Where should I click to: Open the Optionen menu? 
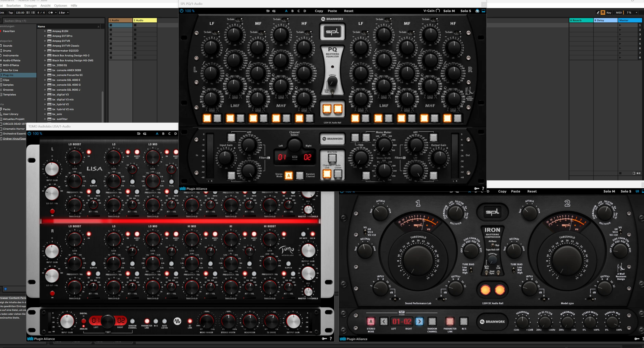(61, 5)
